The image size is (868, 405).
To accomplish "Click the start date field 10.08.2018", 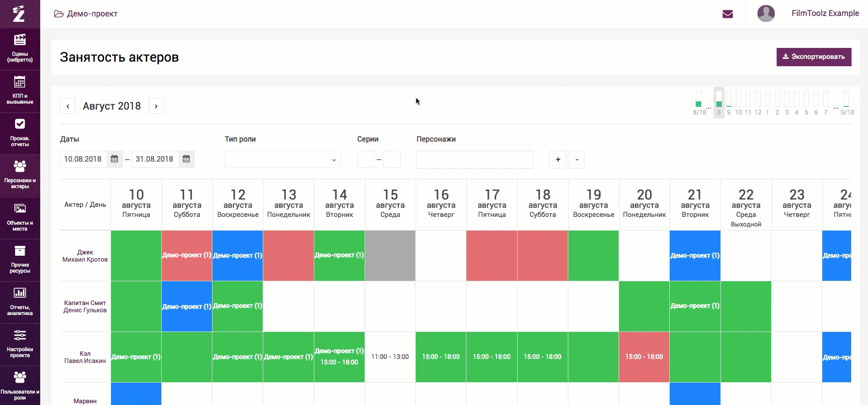I will (84, 159).
